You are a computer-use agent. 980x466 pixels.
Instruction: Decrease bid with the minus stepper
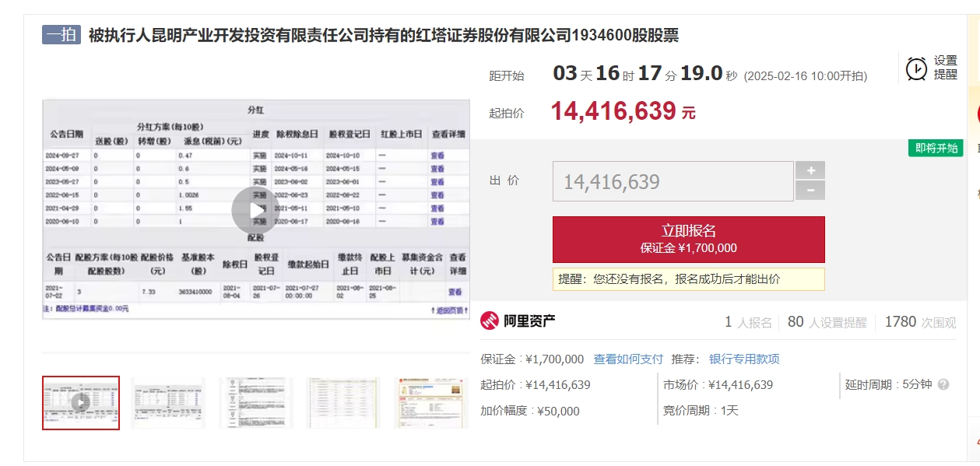tap(810, 191)
